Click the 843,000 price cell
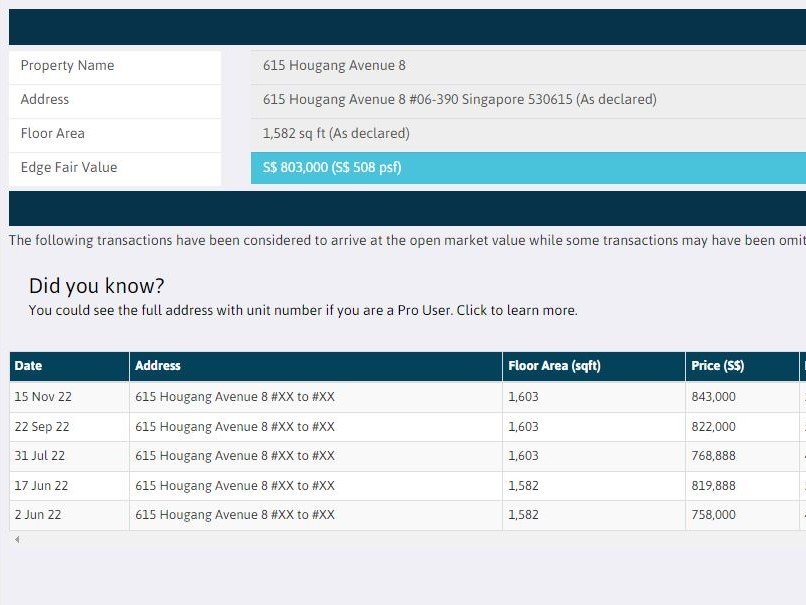The width and height of the screenshot is (806, 605). point(713,397)
